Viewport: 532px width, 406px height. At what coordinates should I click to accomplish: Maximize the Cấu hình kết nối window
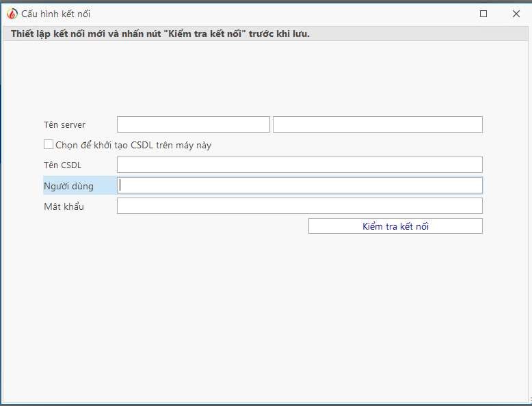pos(483,14)
